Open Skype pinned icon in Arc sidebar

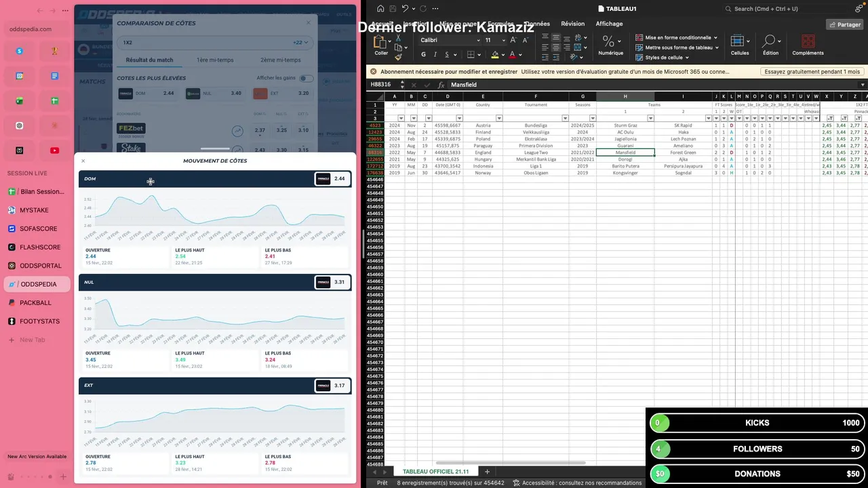(x=20, y=51)
